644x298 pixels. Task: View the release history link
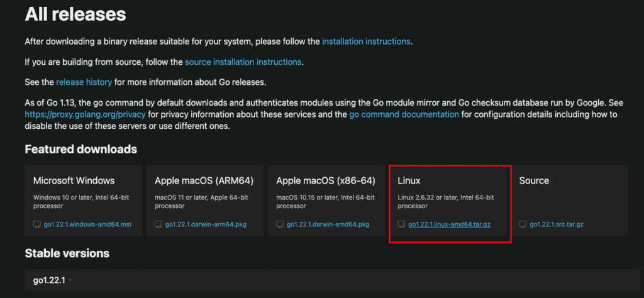84,82
